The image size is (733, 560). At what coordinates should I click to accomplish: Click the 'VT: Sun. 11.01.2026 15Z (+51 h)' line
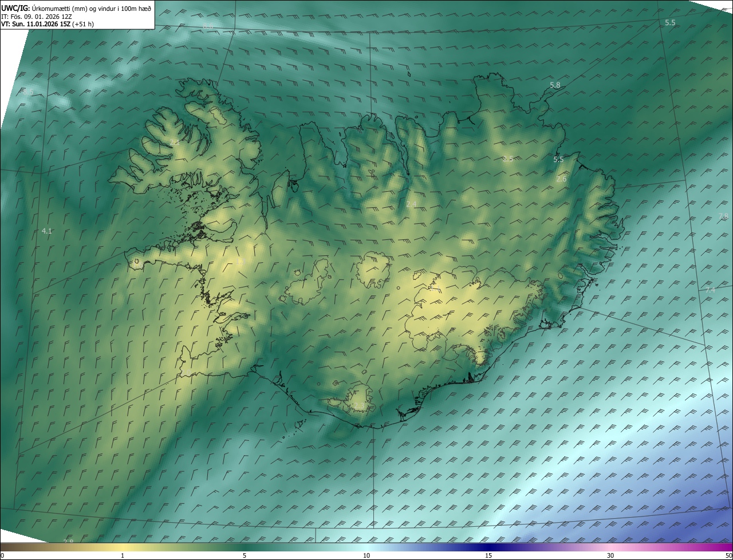click(48, 24)
